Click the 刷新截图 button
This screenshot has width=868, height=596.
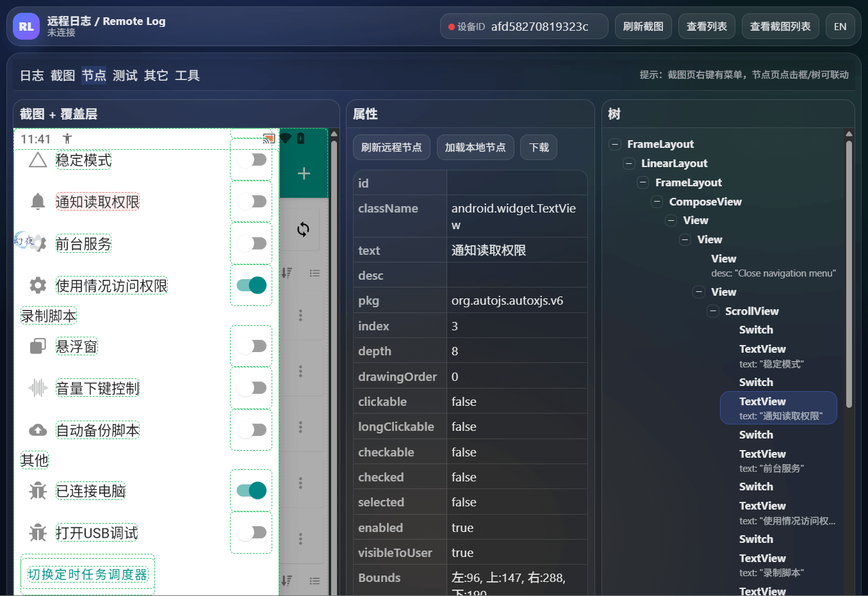coord(643,26)
